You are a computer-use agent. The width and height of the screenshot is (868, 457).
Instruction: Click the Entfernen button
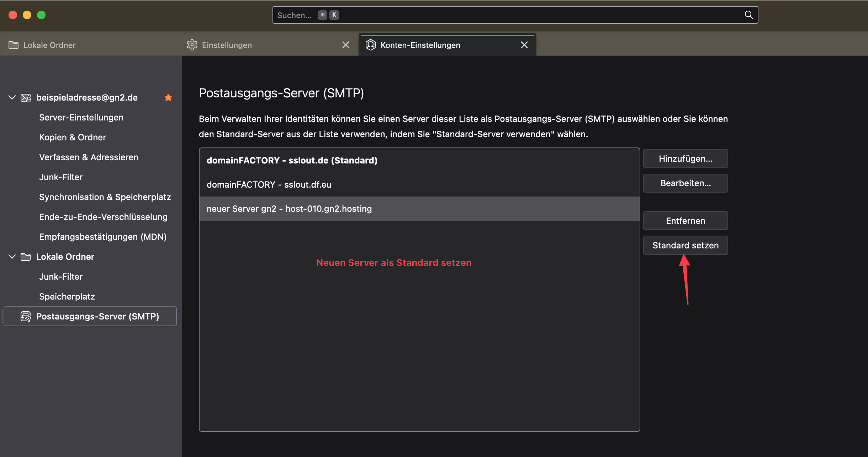[x=686, y=221]
